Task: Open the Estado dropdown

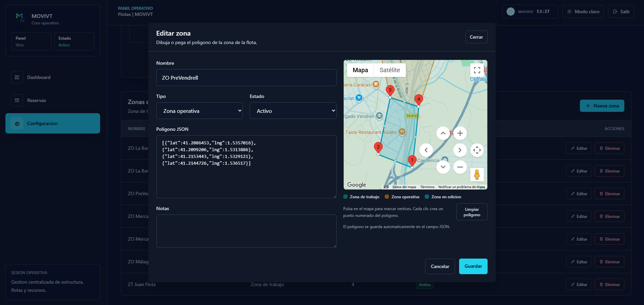Action: coord(293,111)
